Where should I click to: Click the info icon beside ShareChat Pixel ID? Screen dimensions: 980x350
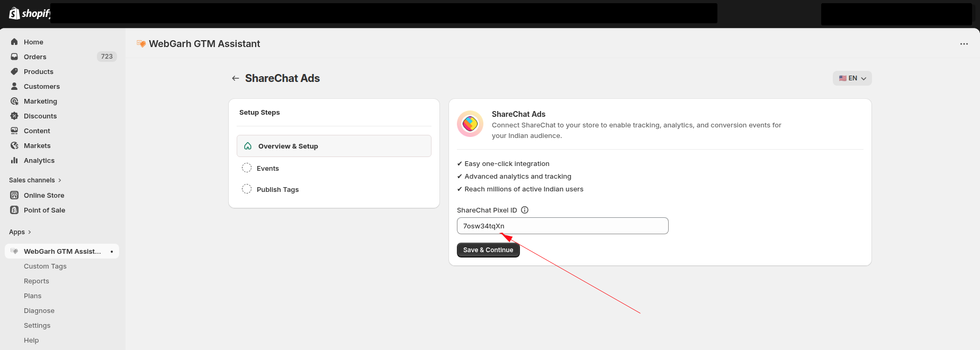pyautogui.click(x=525, y=210)
